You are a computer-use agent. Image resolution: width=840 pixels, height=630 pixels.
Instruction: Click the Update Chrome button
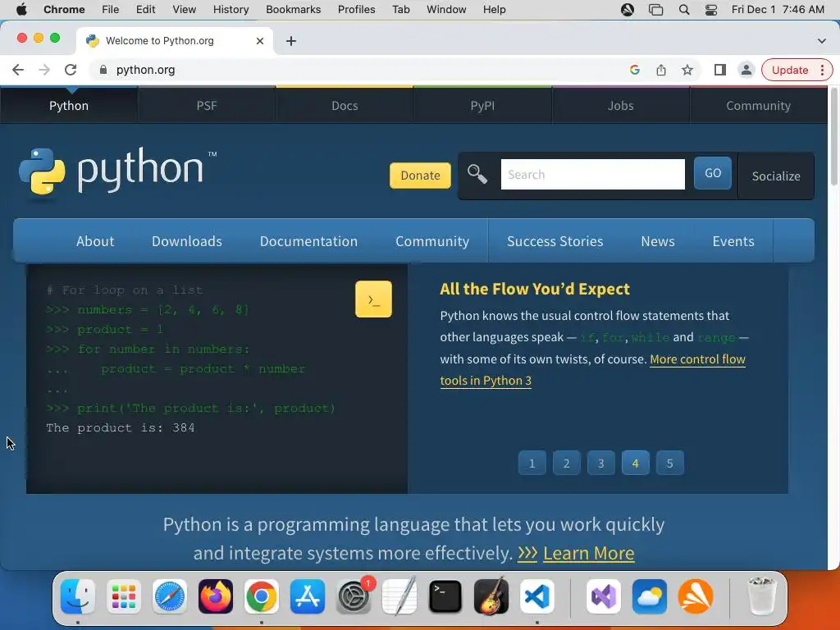point(790,70)
